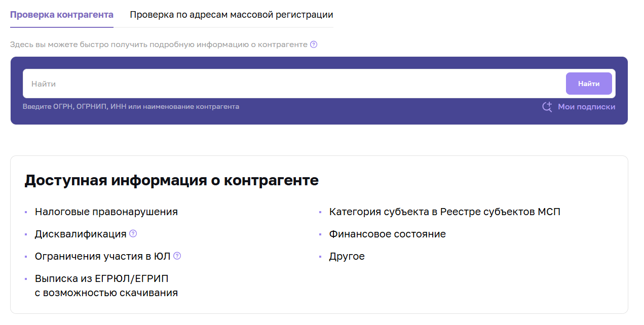This screenshot has width=644, height=325.
Task: Click Выписка из ЕГРЮЛ/ЕГРИП list item
Action: (x=106, y=286)
